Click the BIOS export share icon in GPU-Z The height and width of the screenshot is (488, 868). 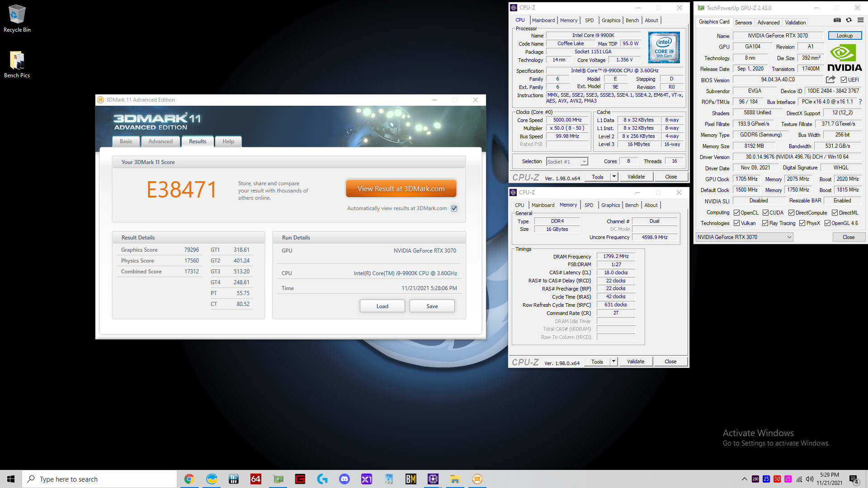click(830, 80)
